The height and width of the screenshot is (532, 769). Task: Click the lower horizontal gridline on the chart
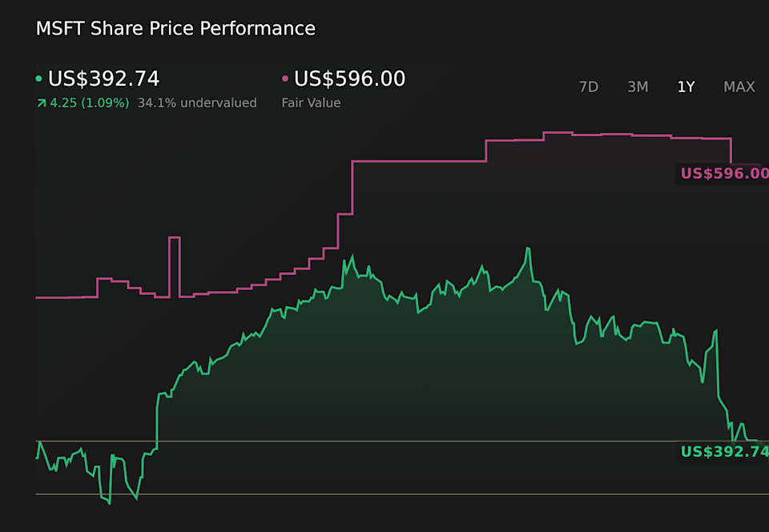click(360, 495)
